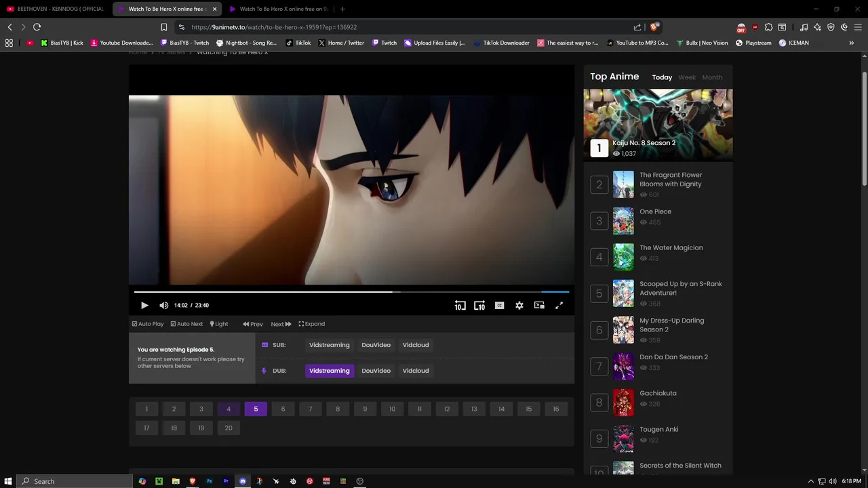
Task: Show more bookmarks overflow chevron
Action: click(852, 43)
